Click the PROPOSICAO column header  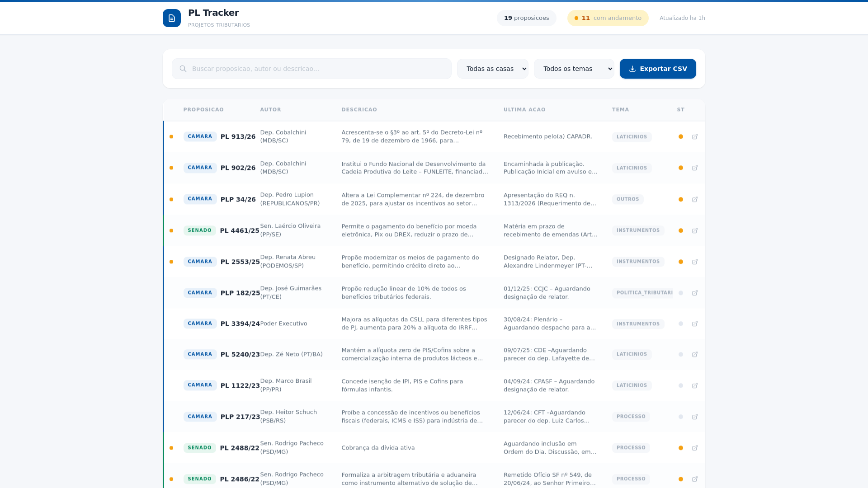pos(203,110)
